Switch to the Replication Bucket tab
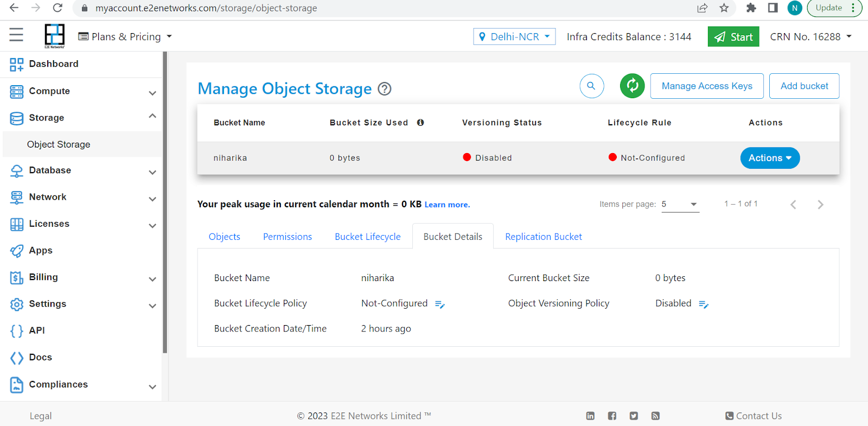 click(544, 237)
